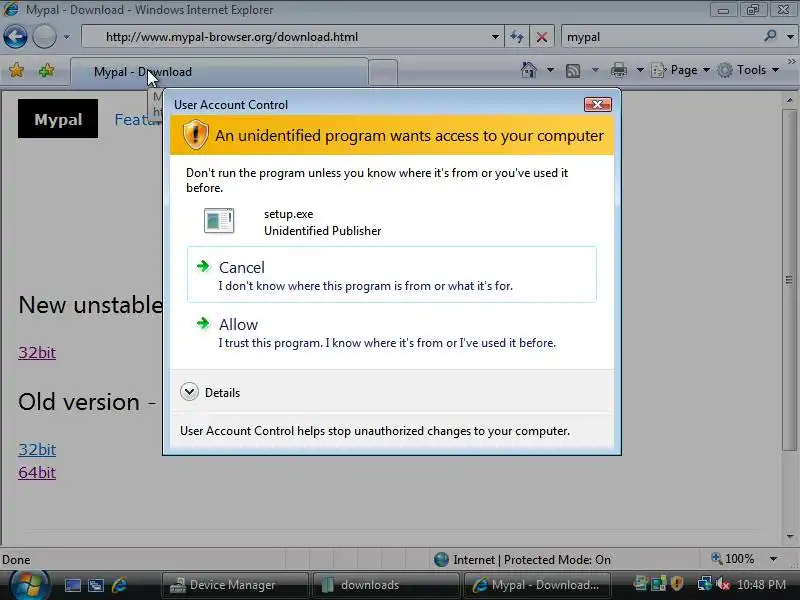
Task: Click the search box containing mypal
Action: point(661,37)
